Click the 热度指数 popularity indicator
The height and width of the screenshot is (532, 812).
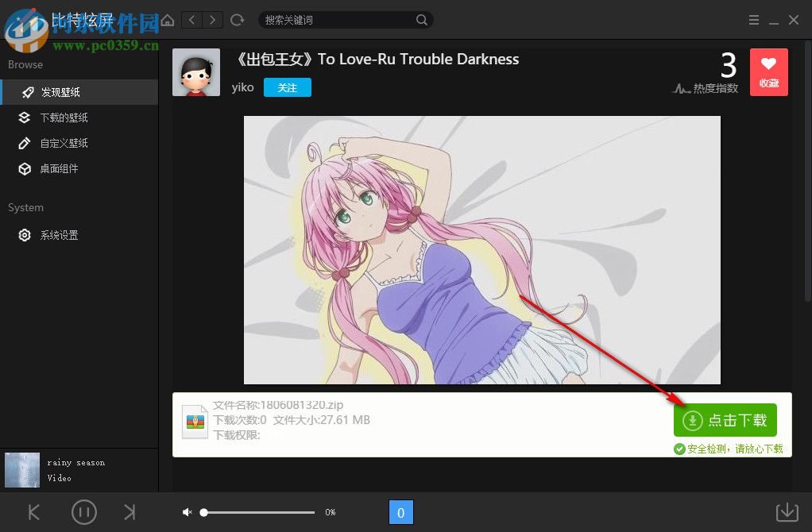click(706, 88)
